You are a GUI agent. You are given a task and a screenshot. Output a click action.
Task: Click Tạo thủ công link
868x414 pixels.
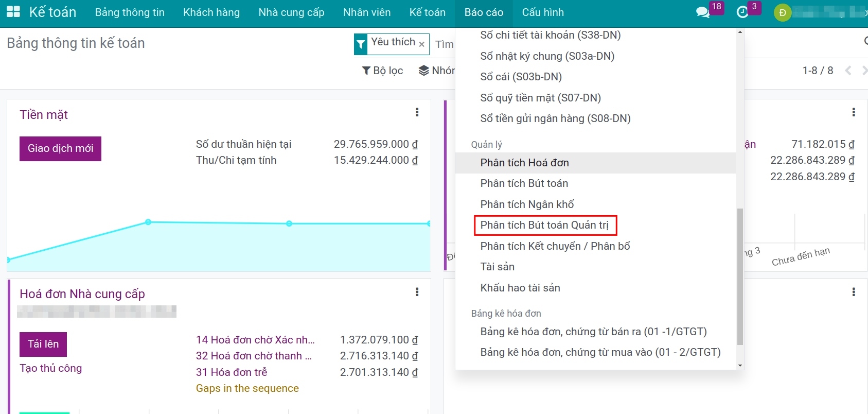tap(51, 368)
